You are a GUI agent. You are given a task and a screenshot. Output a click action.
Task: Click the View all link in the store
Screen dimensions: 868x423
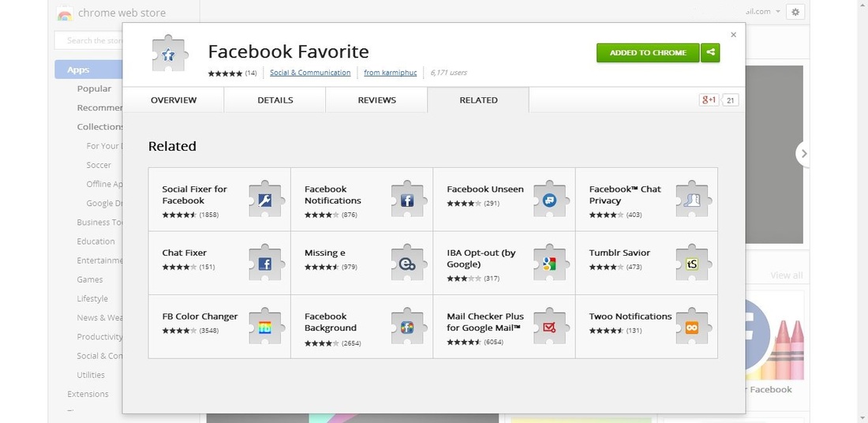click(x=786, y=275)
